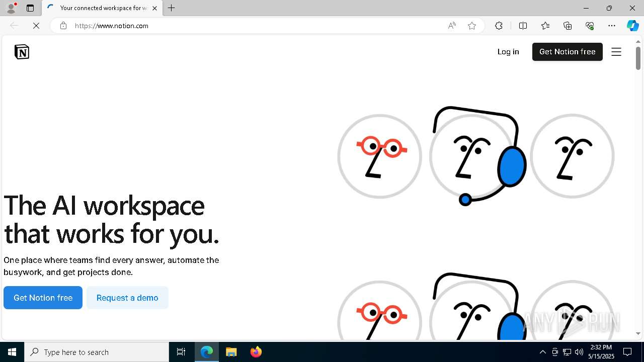
Task: Launch the Copilot sidebar
Action: point(632,26)
